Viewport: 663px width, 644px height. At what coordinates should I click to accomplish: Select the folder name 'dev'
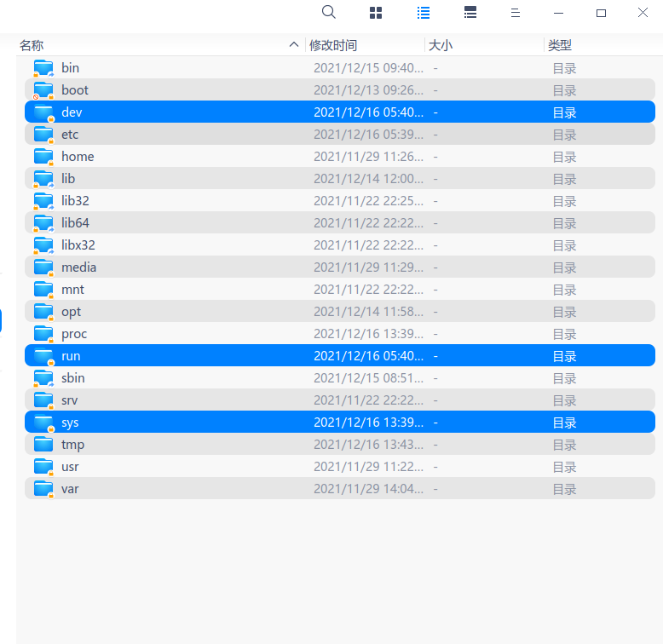(x=72, y=112)
